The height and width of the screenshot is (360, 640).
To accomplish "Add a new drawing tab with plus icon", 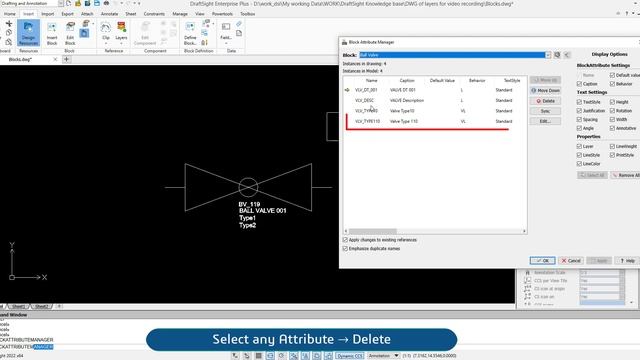I will (x=67, y=59).
